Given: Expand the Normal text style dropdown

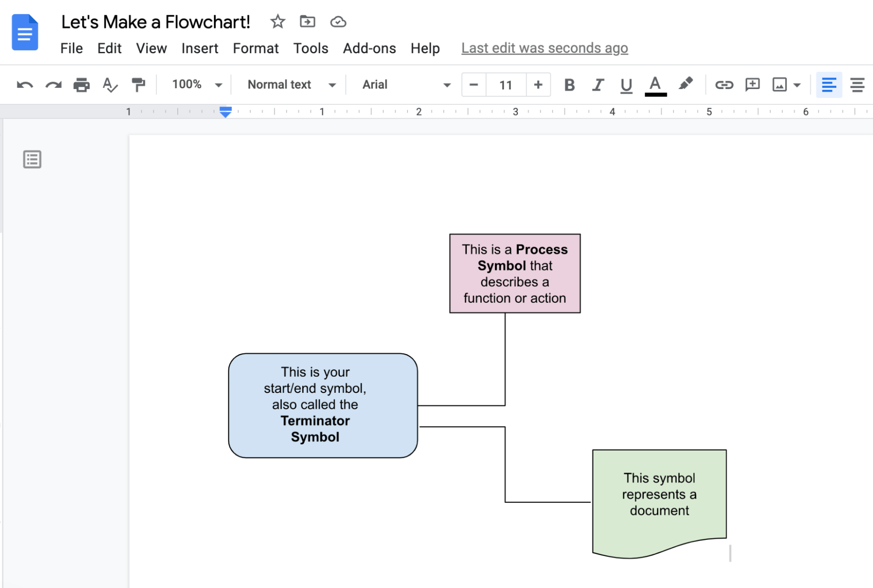Looking at the screenshot, I should coord(291,85).
